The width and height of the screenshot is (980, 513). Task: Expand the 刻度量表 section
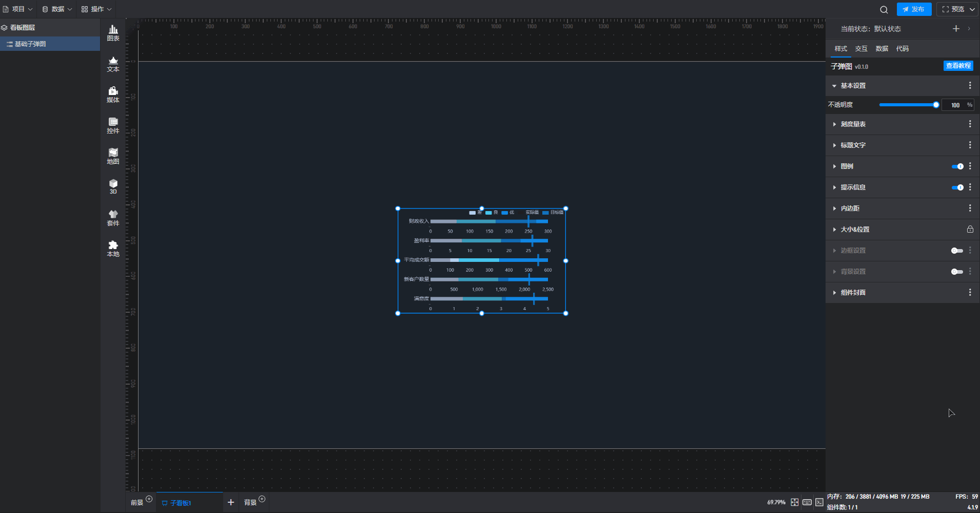[853, 124]
